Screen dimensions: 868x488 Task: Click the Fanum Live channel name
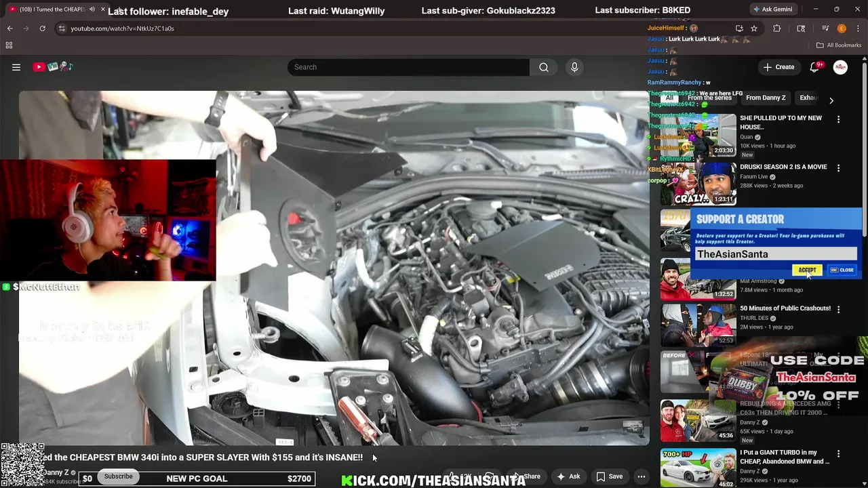pyautogui.click(x=754, y=177)
